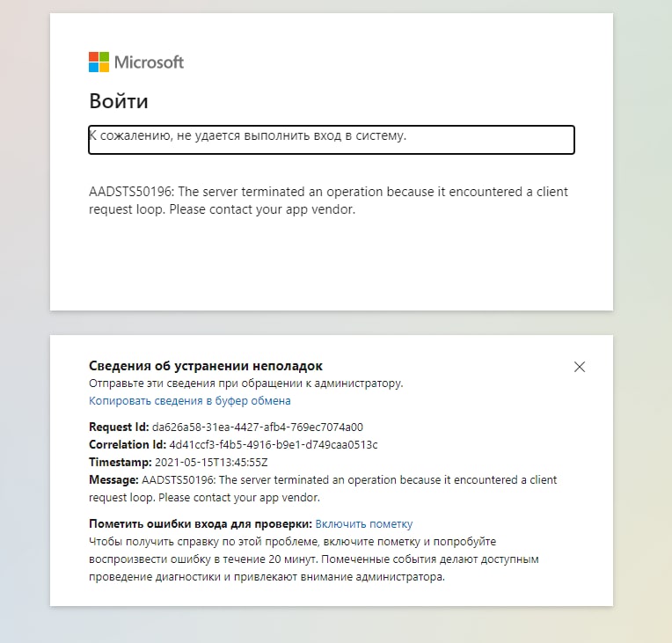Select the Request Id value da626a58-31ea-4427
672x643 pixels.
(x=258, y=427)
